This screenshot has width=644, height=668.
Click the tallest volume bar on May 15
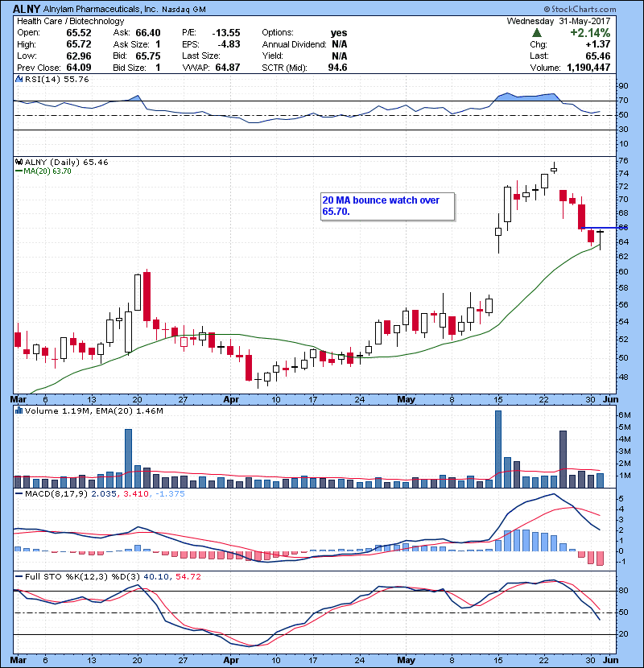[498, 449]
